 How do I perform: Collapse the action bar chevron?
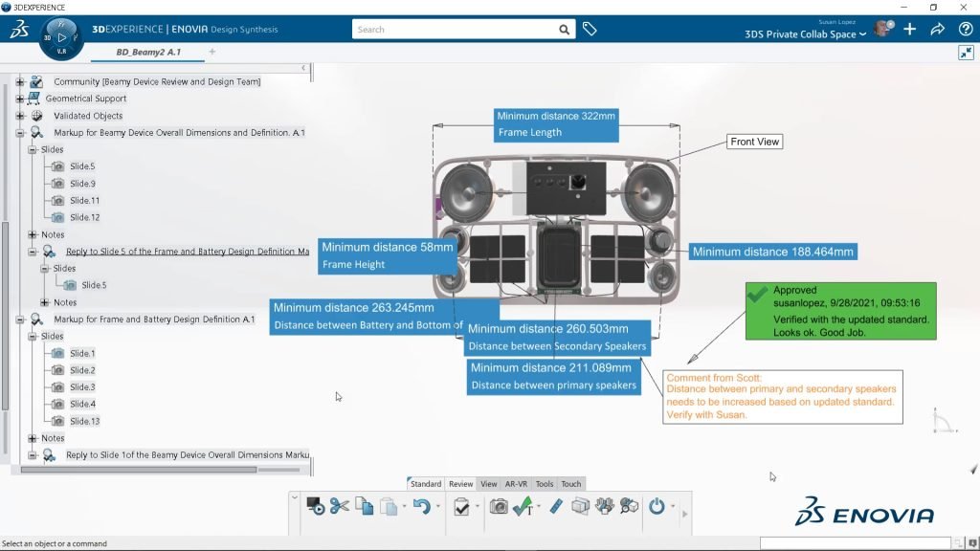click(x=295, y=497)
